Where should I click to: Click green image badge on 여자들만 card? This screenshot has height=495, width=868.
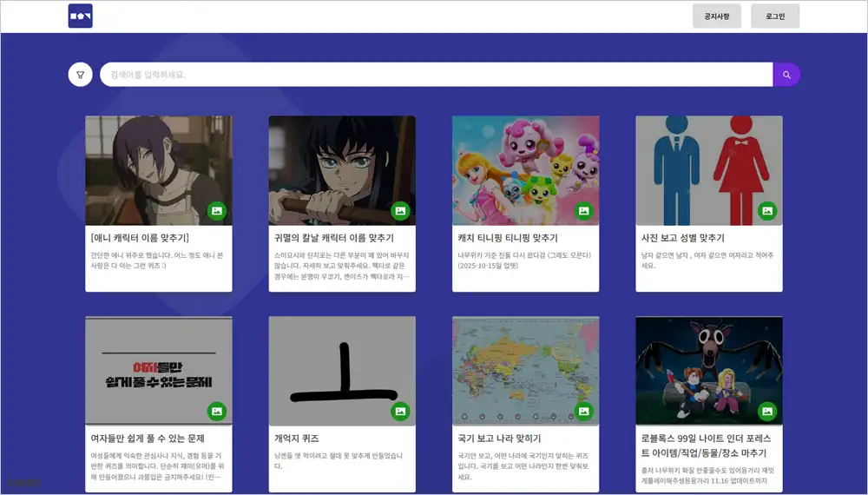click(217, 412)
